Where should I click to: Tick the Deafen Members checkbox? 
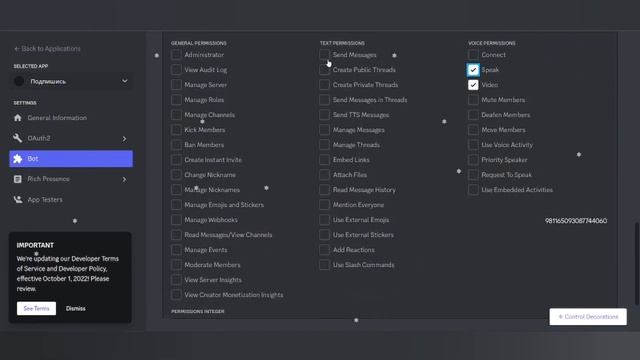pyautogui.click(x=473, y=115)
